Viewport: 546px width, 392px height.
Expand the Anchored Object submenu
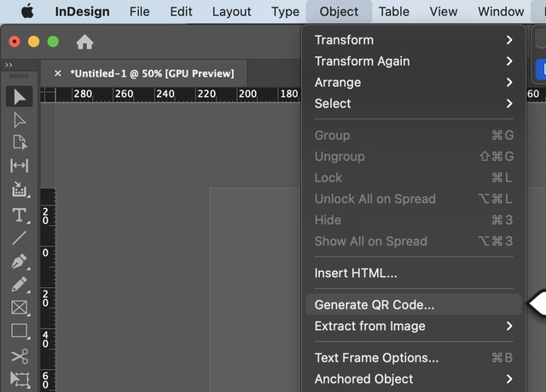pyautogui.click(x=414, y=378)
